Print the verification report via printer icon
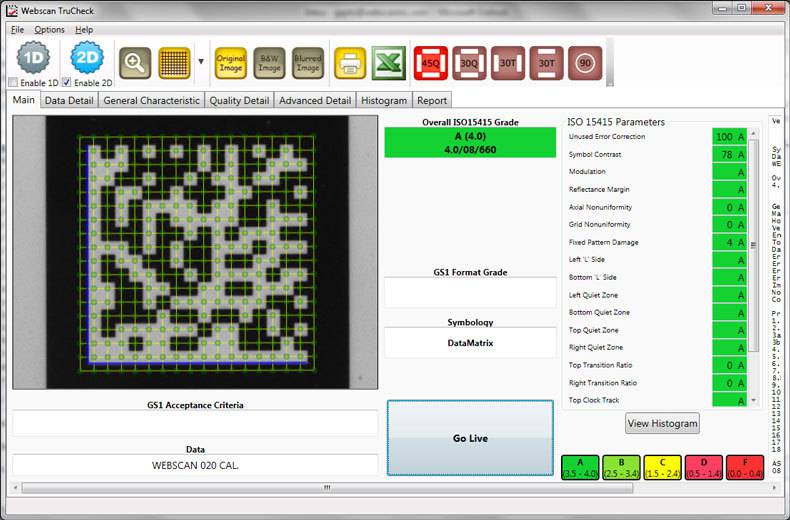Screen dimensions: 790x520 click(350, 63)
